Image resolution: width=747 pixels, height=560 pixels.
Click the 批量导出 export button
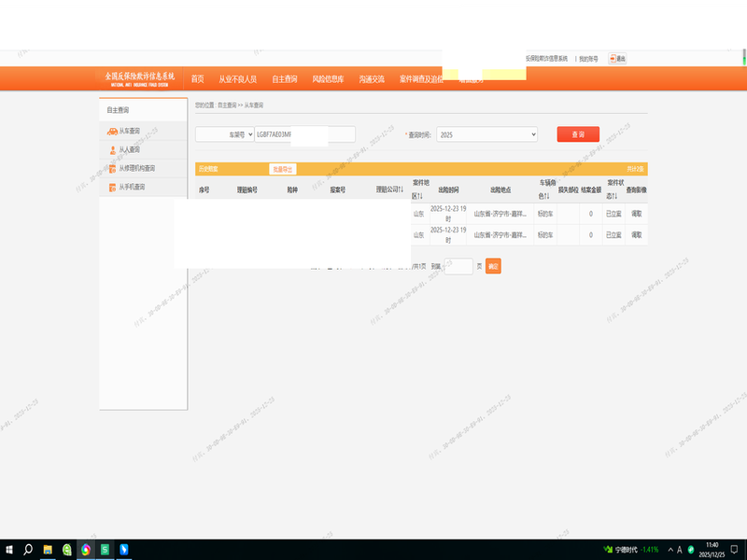(282, 169)
